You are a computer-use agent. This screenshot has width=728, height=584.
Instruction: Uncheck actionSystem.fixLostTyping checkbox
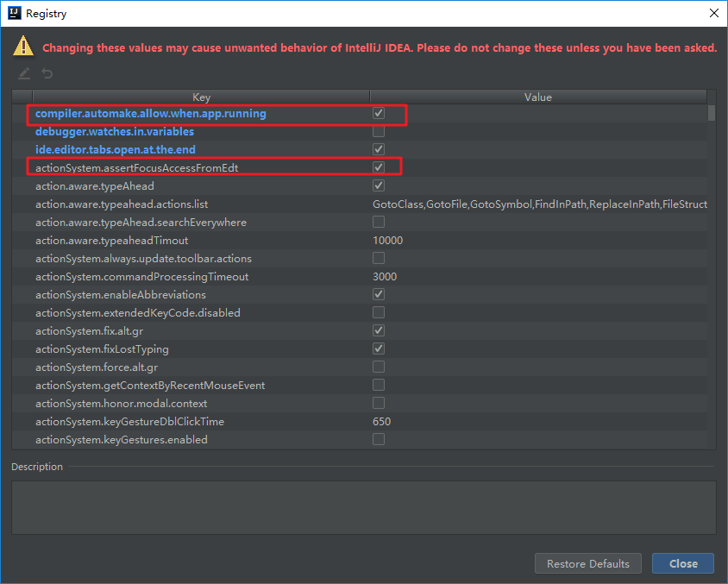[379, 349]
